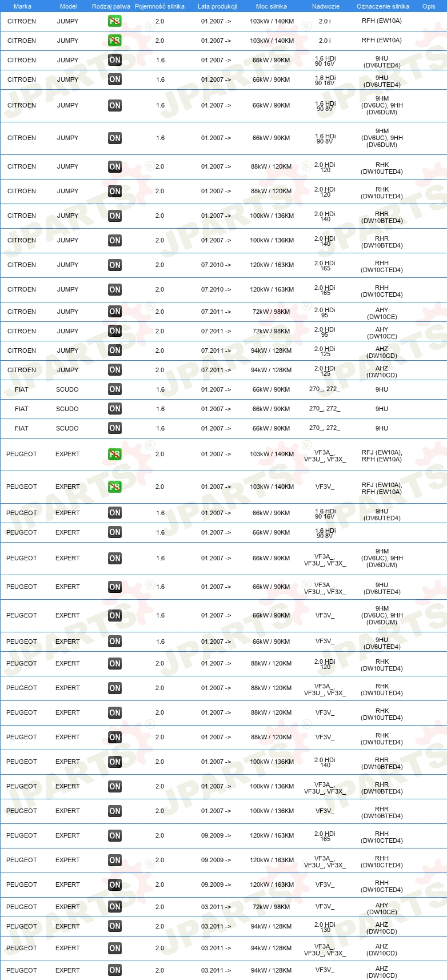Click the Rodzaj paliwa column header
This screenshot has height=980, width=447.
tap(111, 6)
